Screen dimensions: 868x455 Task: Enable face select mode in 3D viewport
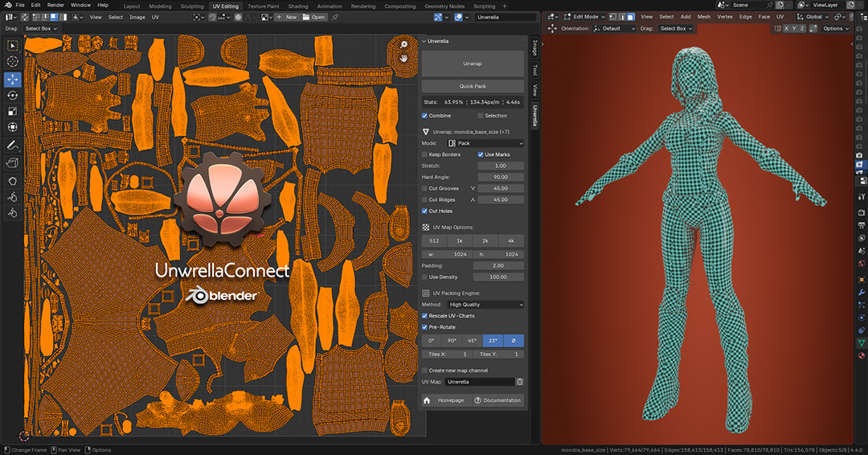[x=631, y=17]
